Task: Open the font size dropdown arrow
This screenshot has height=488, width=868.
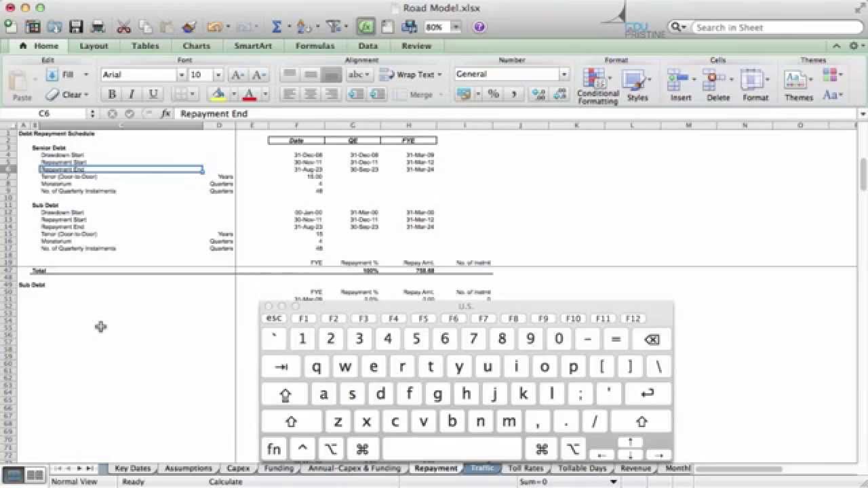Action: pos(218,75)
